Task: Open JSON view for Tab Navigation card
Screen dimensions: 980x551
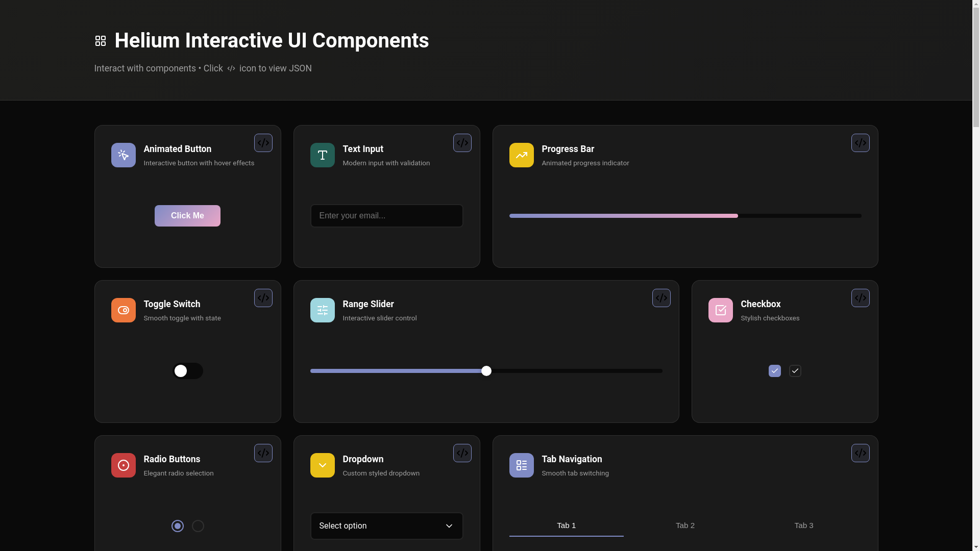Action: pos(861,453)
